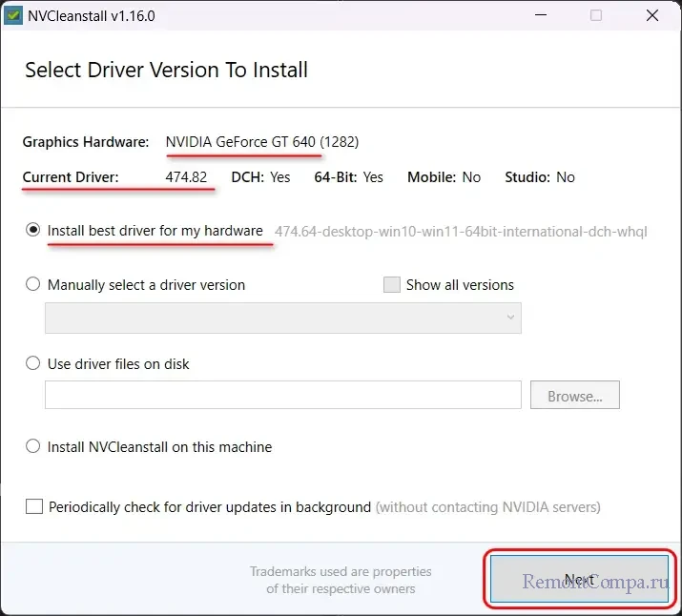Click the 'Select Driver Version To Install' heading

166,70
